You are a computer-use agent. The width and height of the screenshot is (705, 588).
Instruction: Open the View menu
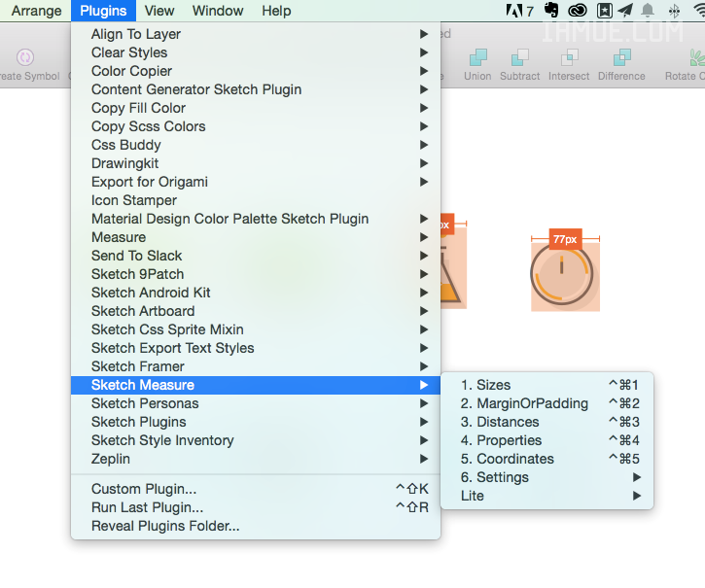pyautogui.click(x=159, y=11)
